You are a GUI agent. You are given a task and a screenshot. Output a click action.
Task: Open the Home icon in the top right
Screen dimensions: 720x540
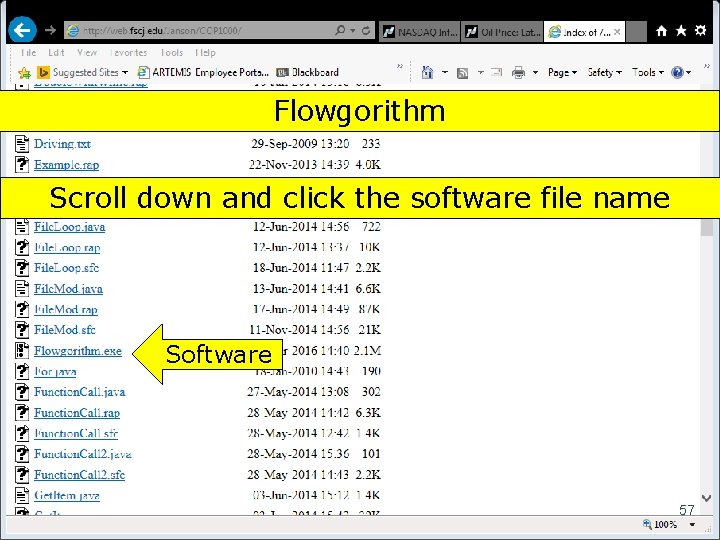pyautogui.click(x=661, y=31)
